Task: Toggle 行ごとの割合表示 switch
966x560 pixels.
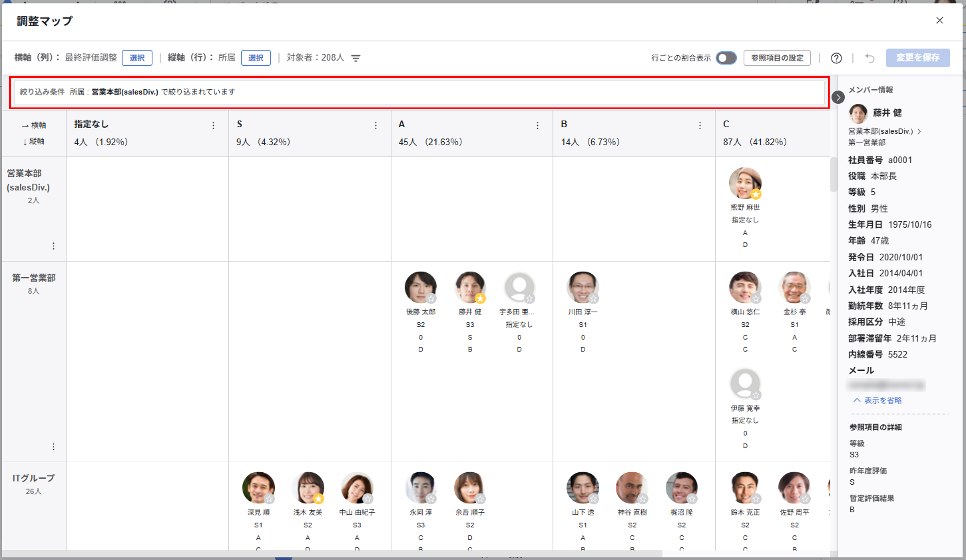Action: [x=726, y=58]
